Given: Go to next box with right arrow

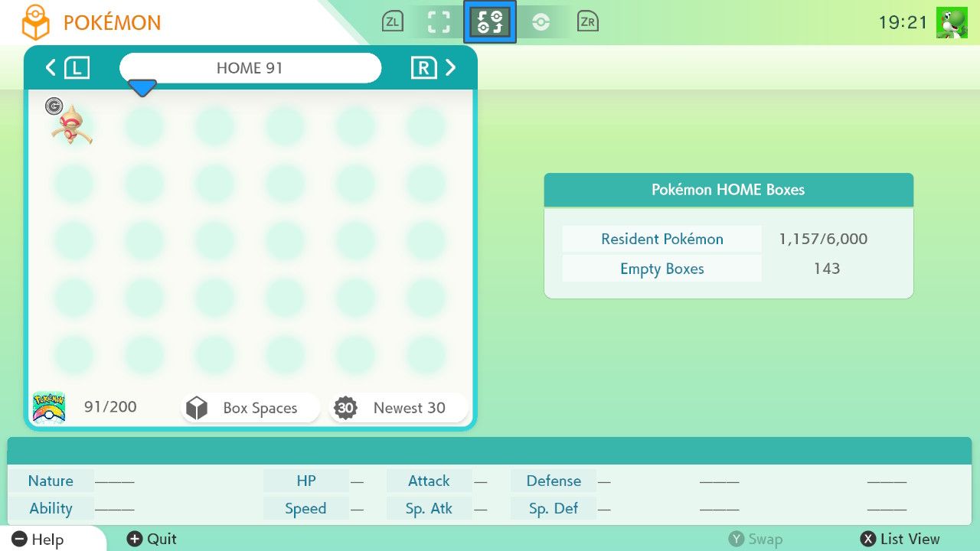Looking at the screenshot, I should pyautogui.click(x=450, y=68).
